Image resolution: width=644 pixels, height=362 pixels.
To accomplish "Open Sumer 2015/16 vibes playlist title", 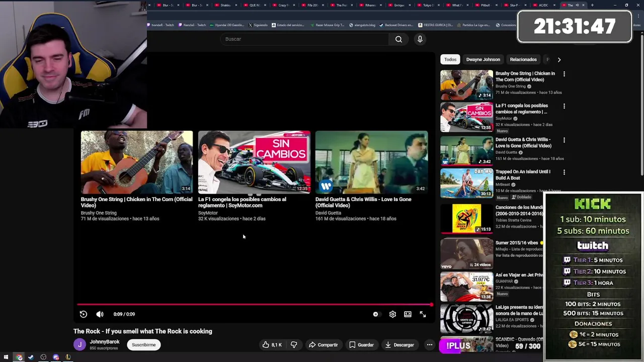I will [517, 243].
